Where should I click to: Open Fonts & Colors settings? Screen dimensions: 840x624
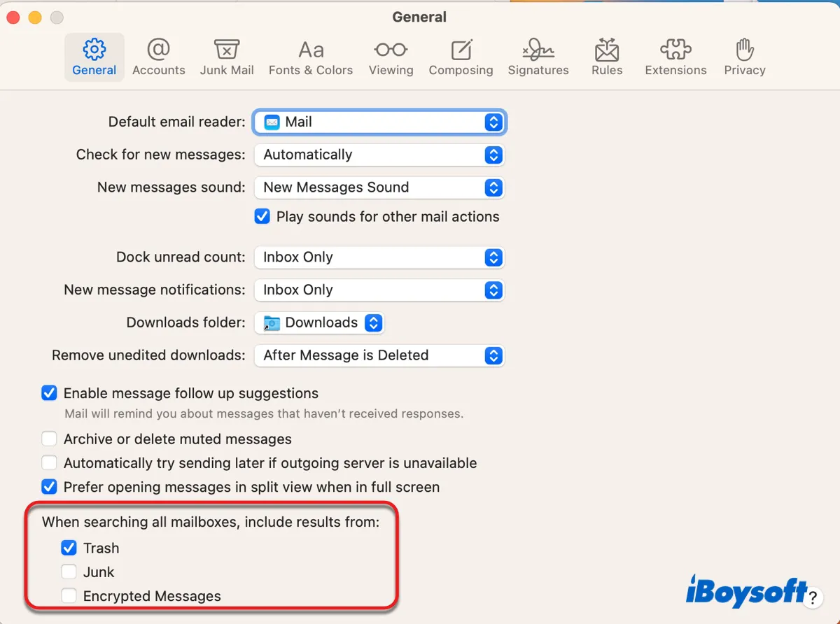coord(311,57)
